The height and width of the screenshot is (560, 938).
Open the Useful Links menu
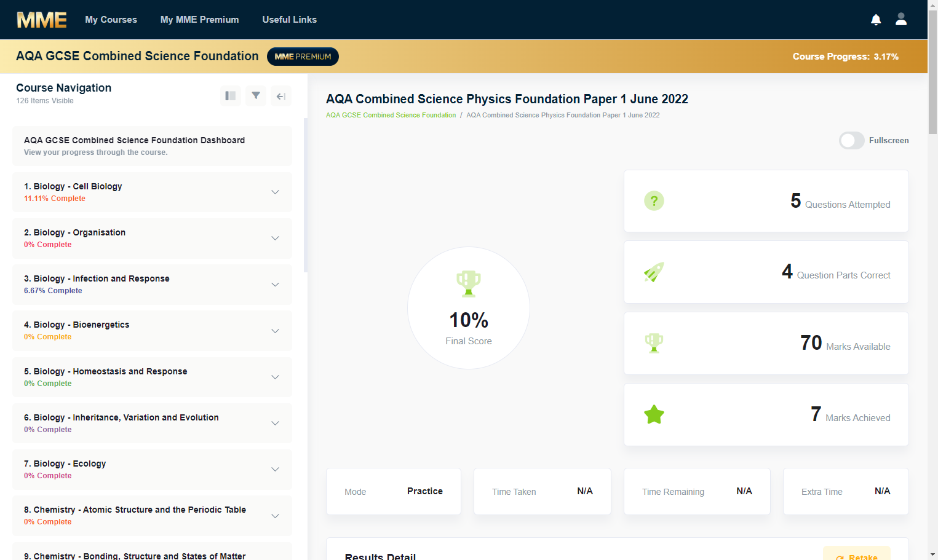290,20
